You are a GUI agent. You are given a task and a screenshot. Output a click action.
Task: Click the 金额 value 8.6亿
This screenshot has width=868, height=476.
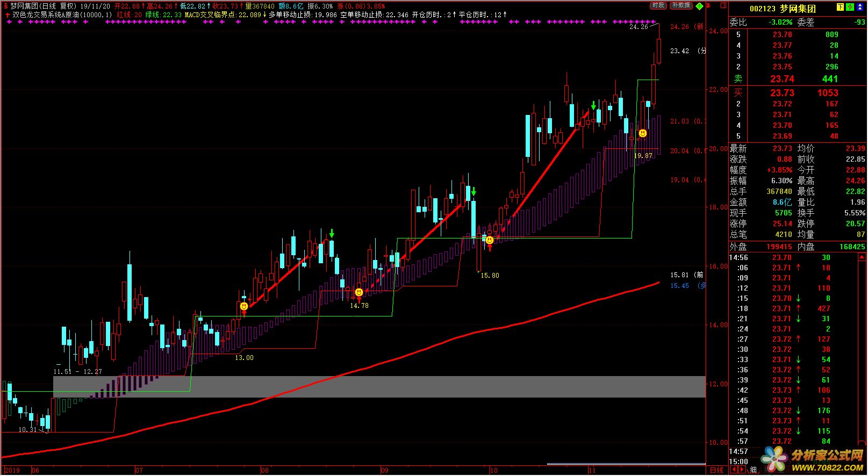[783, 203]
